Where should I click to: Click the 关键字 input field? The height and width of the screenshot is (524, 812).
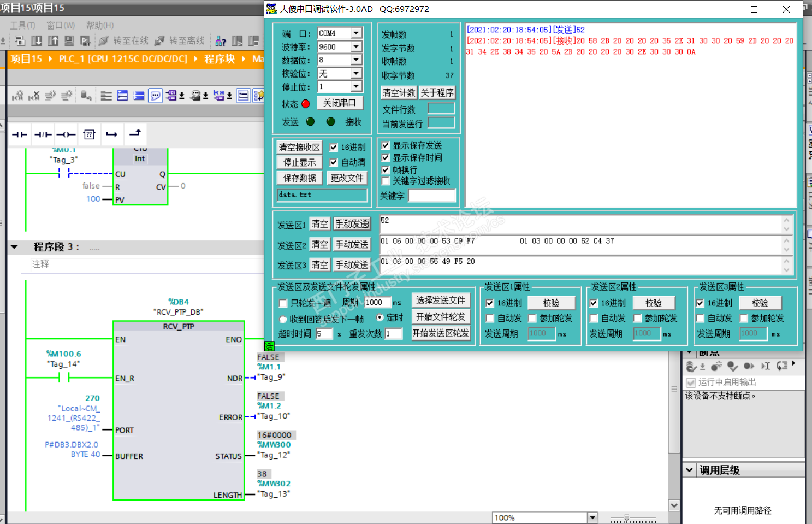(431, 196)
